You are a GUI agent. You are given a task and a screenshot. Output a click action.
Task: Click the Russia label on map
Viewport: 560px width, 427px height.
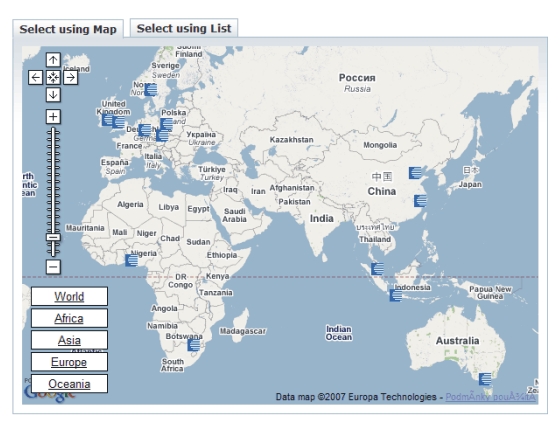pyautogui.click(x=357, y=83)
